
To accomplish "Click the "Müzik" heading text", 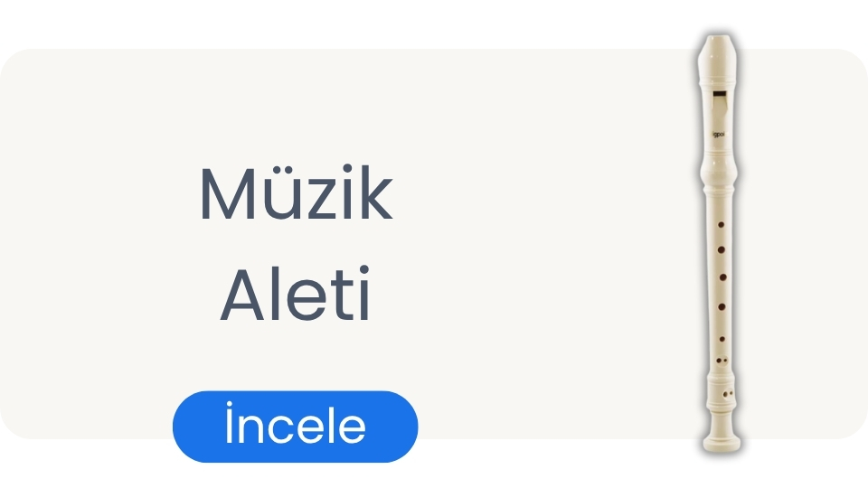I will pyautogui.click(x=296, y=196).
